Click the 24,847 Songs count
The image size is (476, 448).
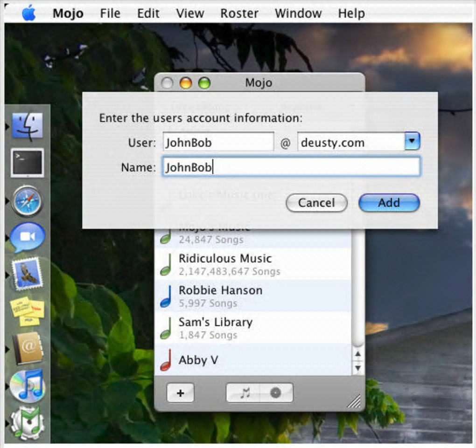click(211, 240)
